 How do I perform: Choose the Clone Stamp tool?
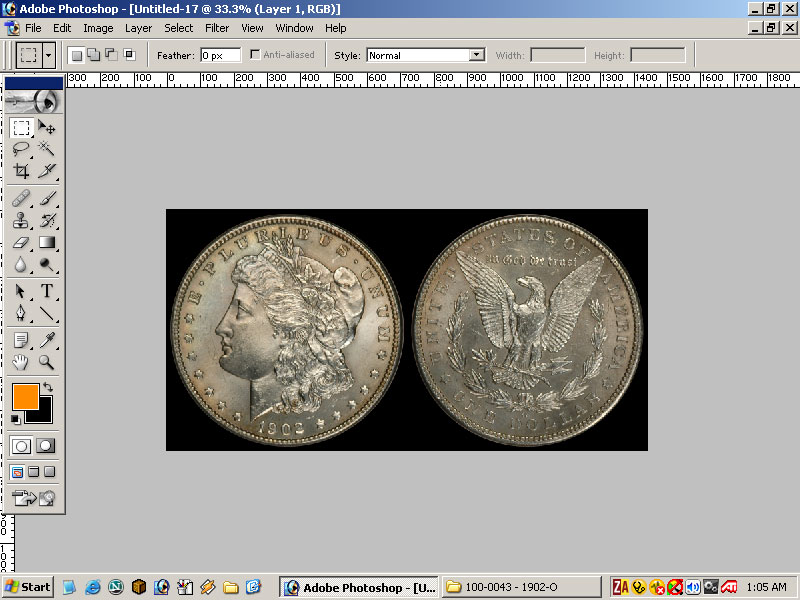(21, 220)
